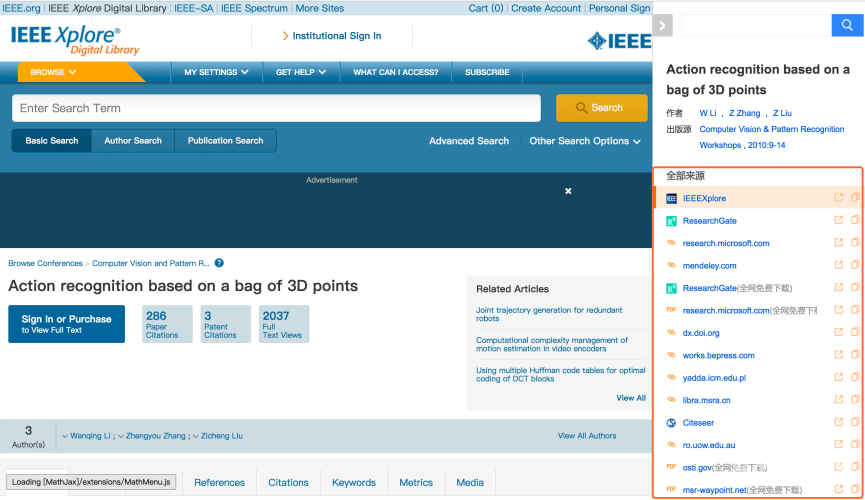Switch to Publication Search tab
The image size is (865, 500).
(x=226, y=141)
